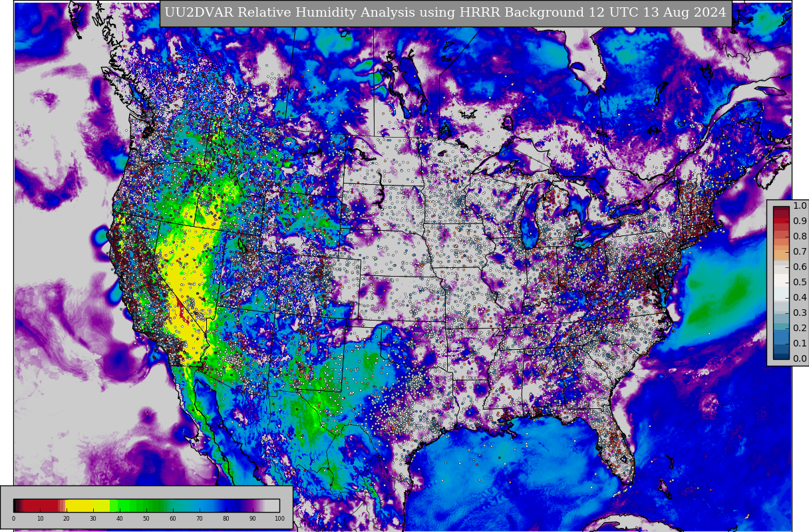The height and width of the screenshot is (532, 809).
Task: Click the 40 tick label on the humidity colorbar
Action: click(120, 519)
